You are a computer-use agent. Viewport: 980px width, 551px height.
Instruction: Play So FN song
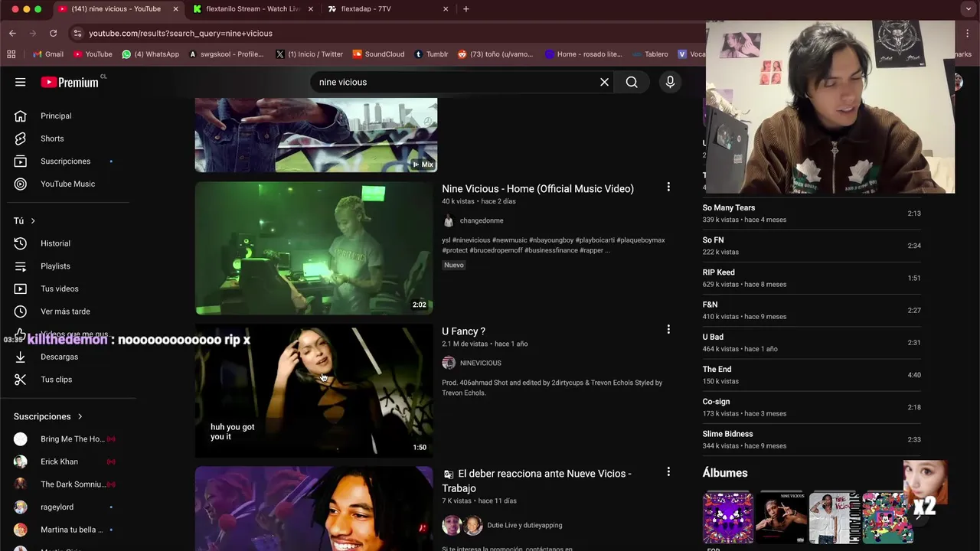[812, 246]
